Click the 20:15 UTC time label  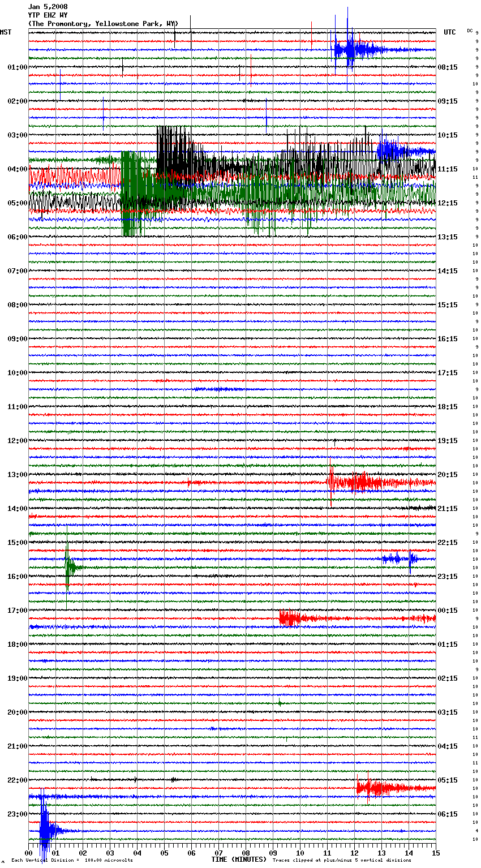[x=448, y=475]
